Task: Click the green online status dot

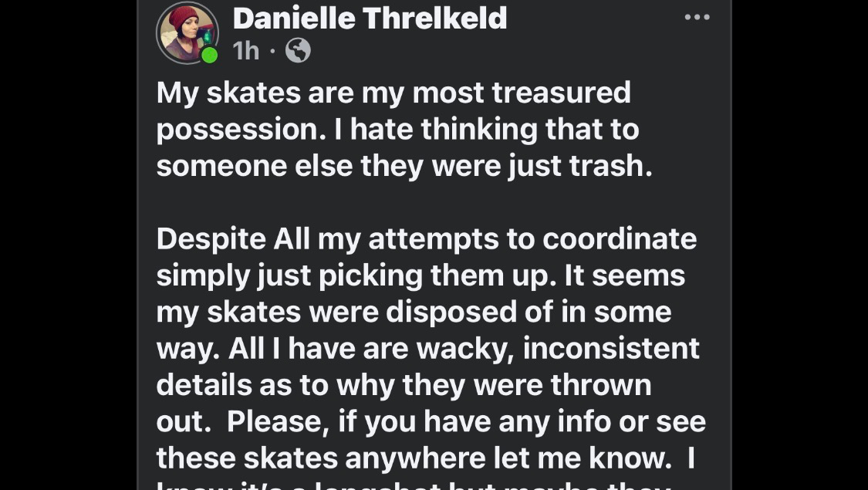Action: point(209,56)
